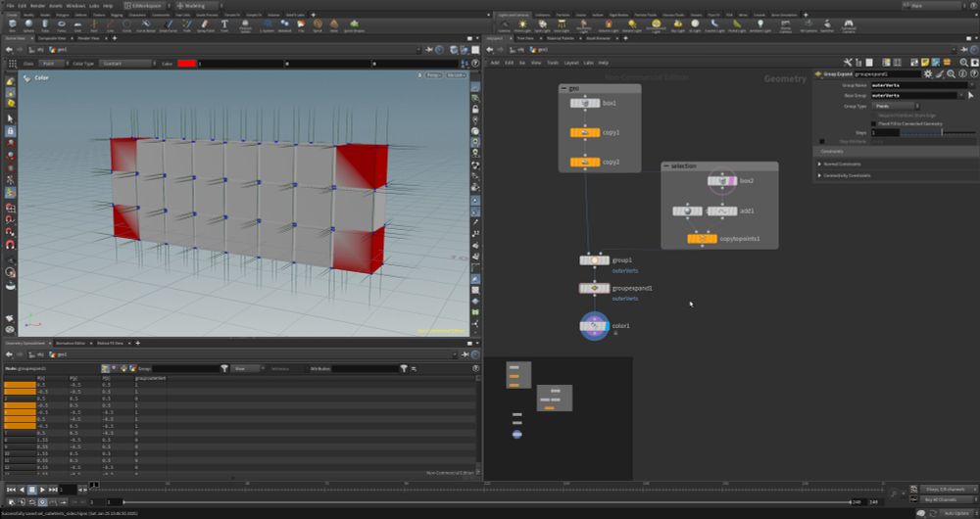Select the Metaball shelf tool
The width and height of the screenshot is (980, 519).
(x=284, y=25)
